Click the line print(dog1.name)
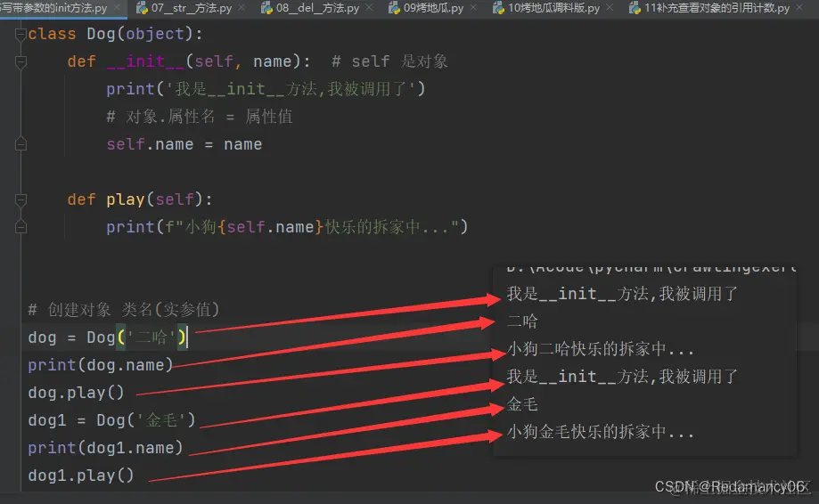 [x=105, y=448]
